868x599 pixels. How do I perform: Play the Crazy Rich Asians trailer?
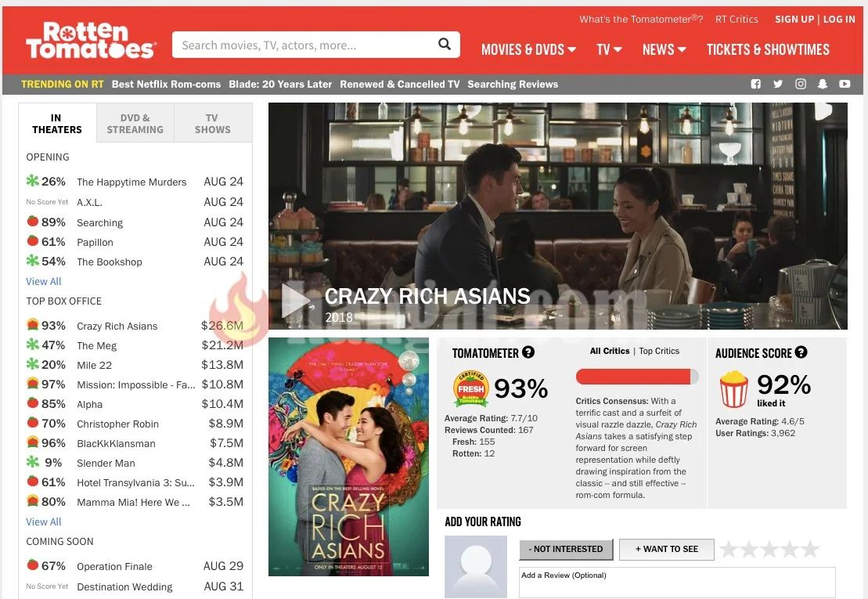[296, 301]
